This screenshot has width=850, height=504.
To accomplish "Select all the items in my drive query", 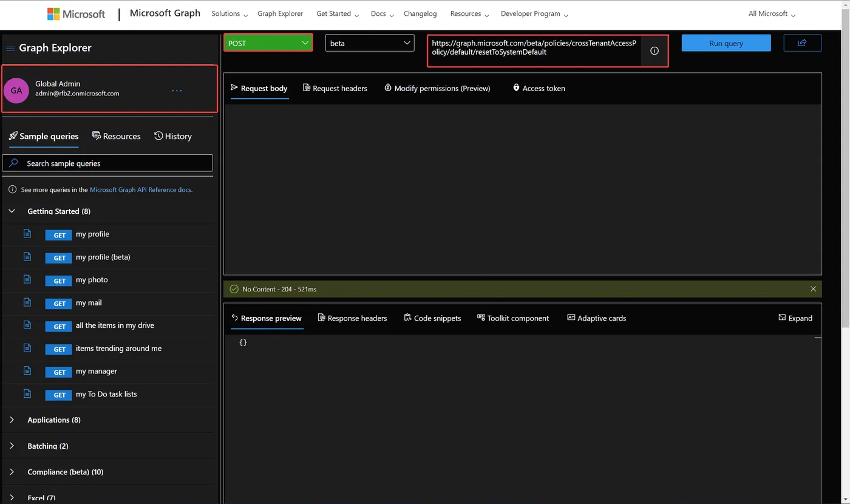I will tap(115, 325).
